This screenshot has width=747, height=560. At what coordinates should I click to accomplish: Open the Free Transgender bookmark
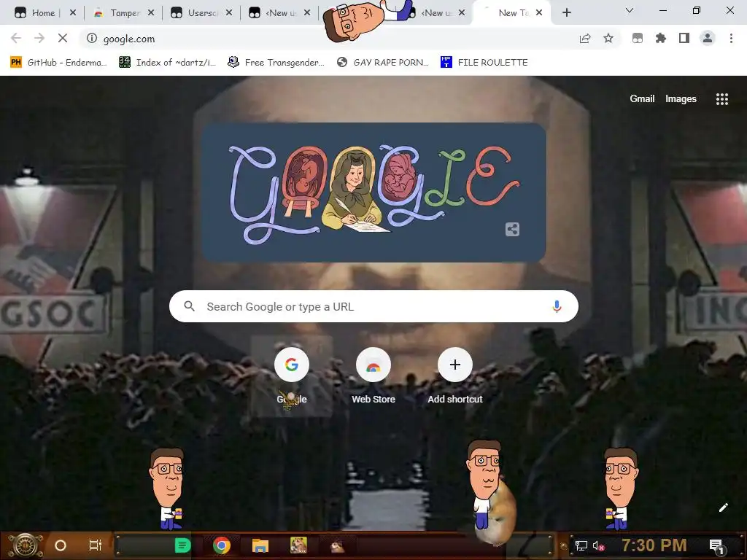coord(276,63)
